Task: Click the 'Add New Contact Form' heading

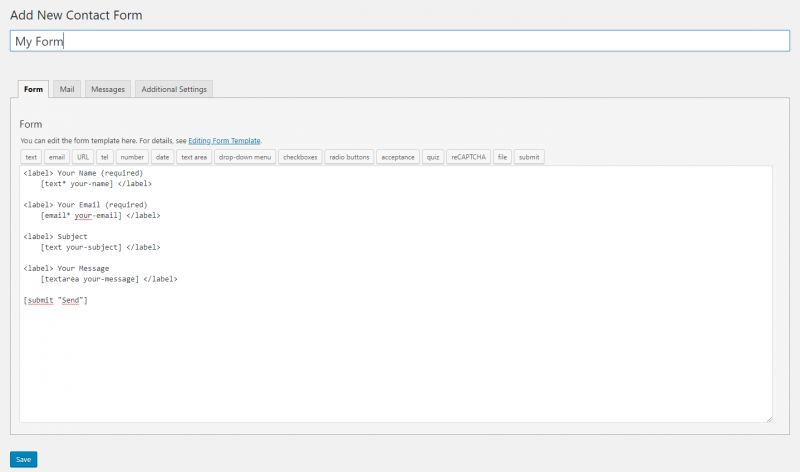Action: (76, 15)
